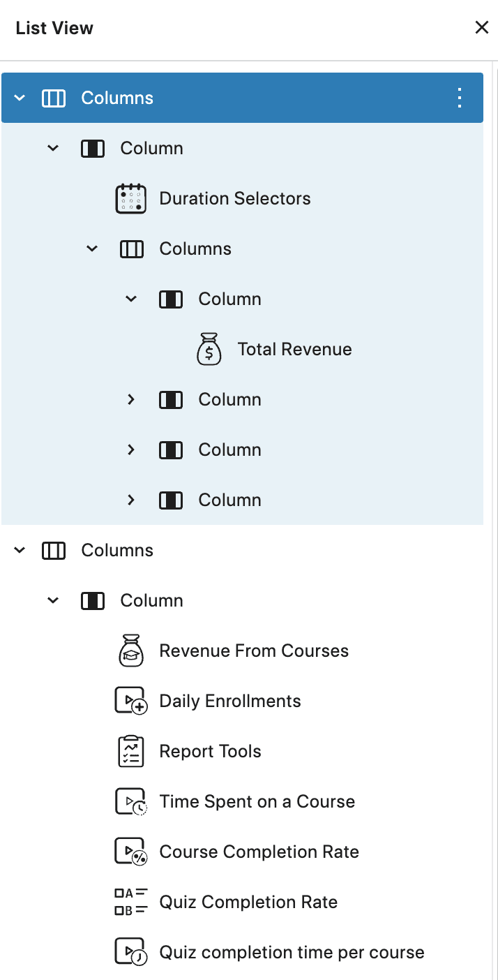Screen dimensions: 498x980
Task: Collapse the Column containing Total Revenue
Action: point(130,298)
